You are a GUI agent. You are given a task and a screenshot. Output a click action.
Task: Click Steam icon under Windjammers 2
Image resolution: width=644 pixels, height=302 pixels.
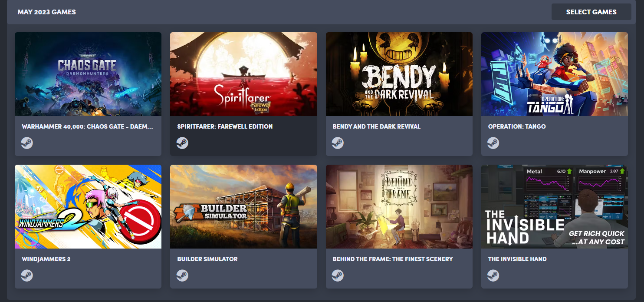coord(27,275)
